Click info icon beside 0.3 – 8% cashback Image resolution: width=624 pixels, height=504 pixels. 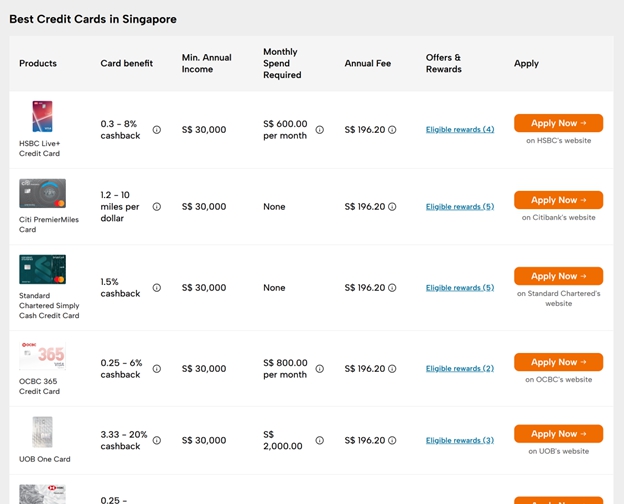(157, 130)
